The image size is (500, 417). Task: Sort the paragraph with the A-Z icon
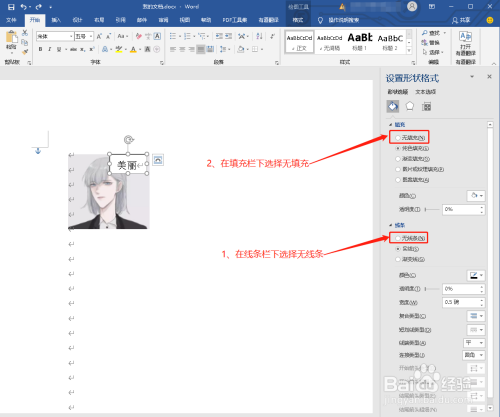point(259,36)
